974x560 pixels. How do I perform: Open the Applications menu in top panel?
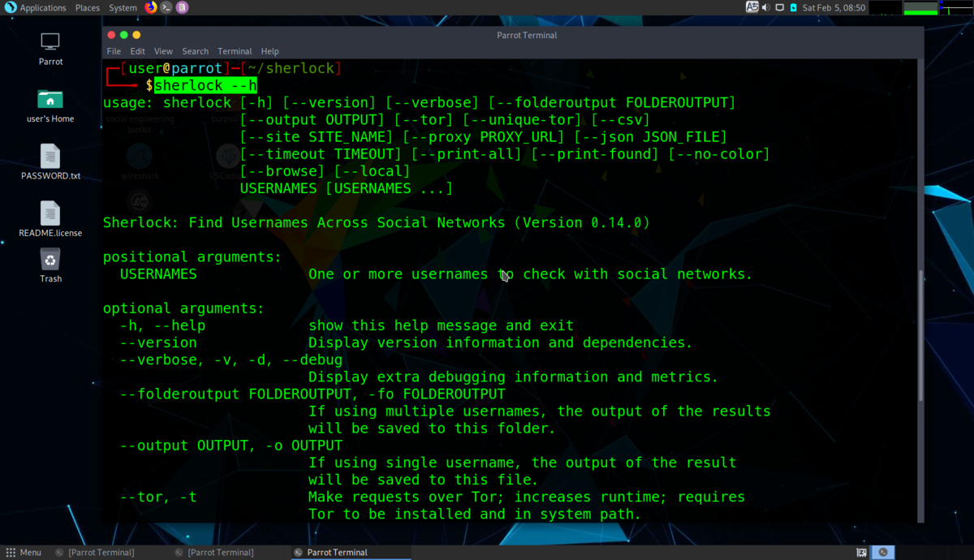pos(43,7)
